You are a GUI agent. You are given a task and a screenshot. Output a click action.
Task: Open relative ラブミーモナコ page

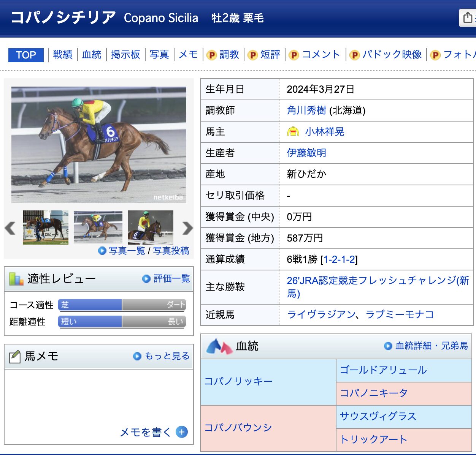[400, 314]
